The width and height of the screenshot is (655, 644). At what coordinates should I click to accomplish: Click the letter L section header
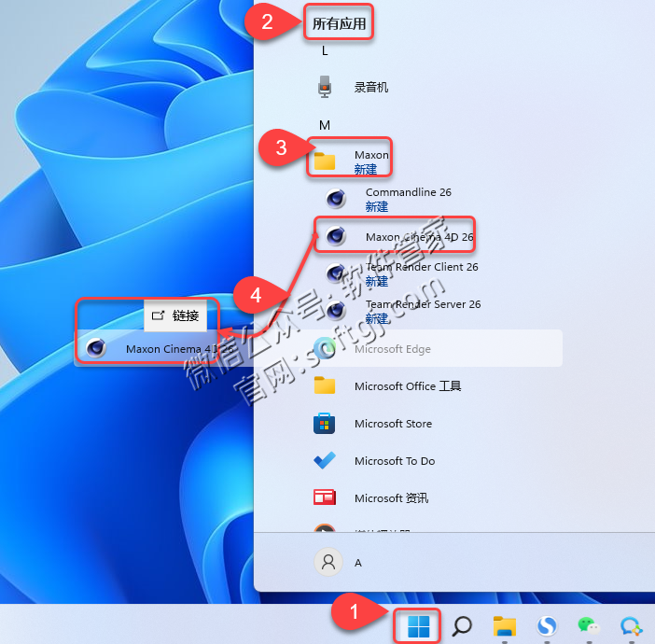pyautogui.click(x=325, y=50)
